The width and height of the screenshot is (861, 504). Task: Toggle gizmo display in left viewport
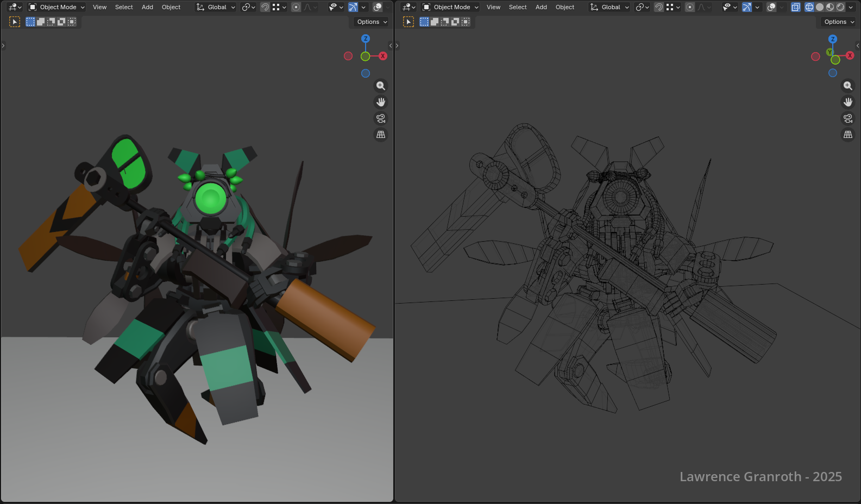pyautogui.click(x=353, y=7)
